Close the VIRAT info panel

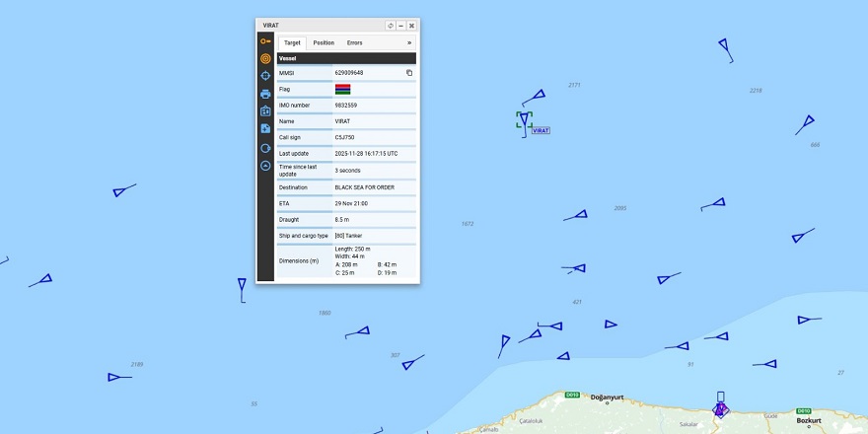pyautogui.click(x=411, y=26)
